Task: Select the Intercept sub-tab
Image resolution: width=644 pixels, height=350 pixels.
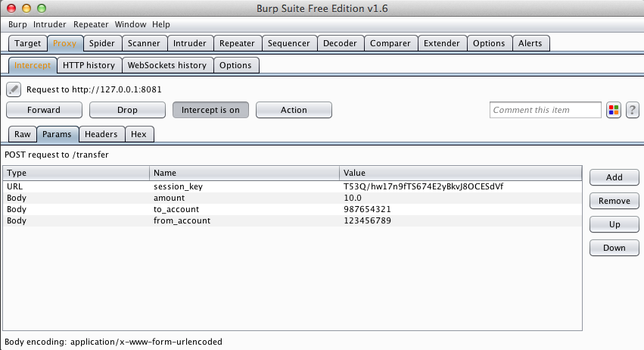Action: 33,65
